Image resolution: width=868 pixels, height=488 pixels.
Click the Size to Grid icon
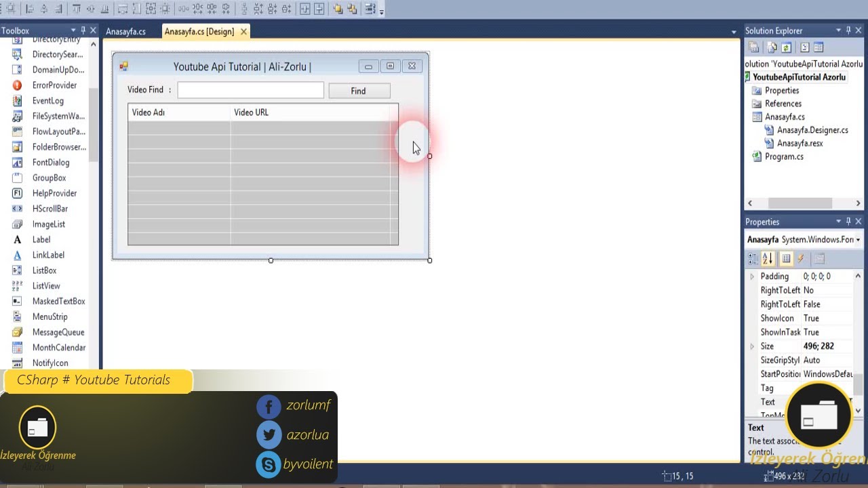[165, 9]
